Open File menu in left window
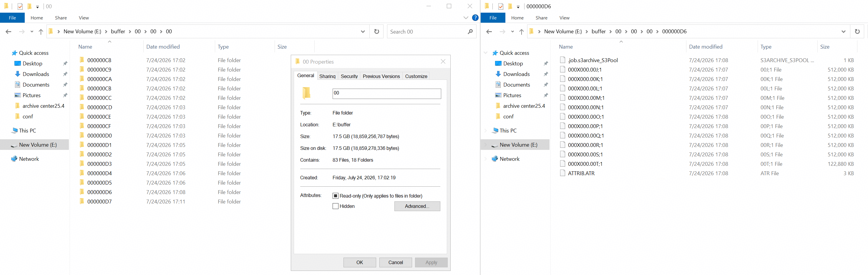This screenshot has width=868, height=275. 12,18
